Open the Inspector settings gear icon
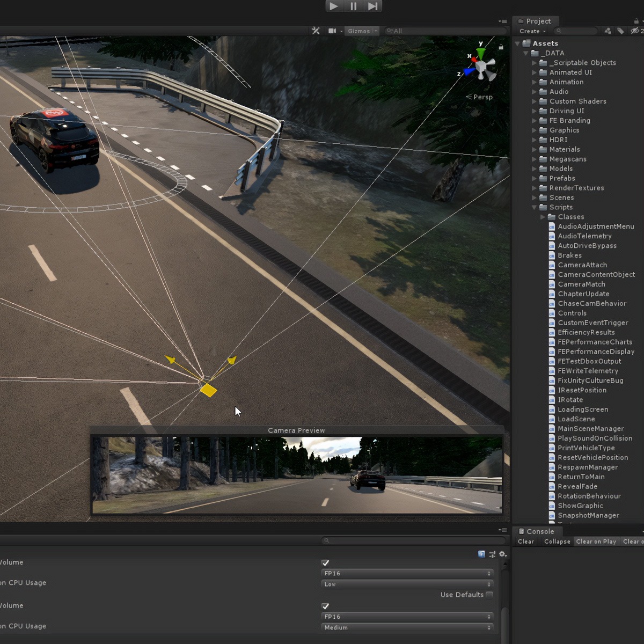 click(x=502, y=554)
